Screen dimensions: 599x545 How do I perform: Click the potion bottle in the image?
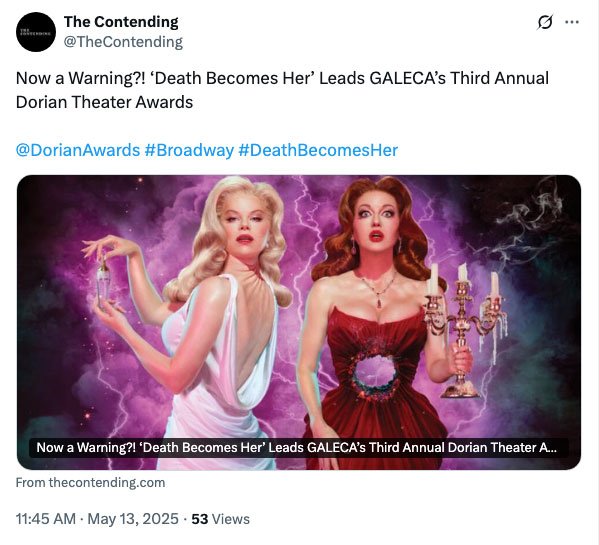pyautogui.click(x=102, y=282)
